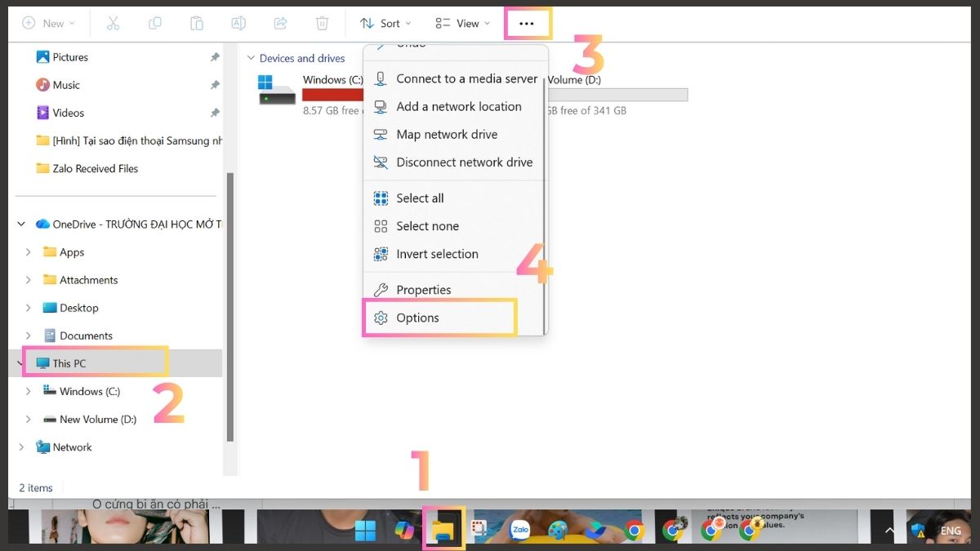Click the Copy icon in the toolbar
Screen dimensions: 980x551
(154, 23)
